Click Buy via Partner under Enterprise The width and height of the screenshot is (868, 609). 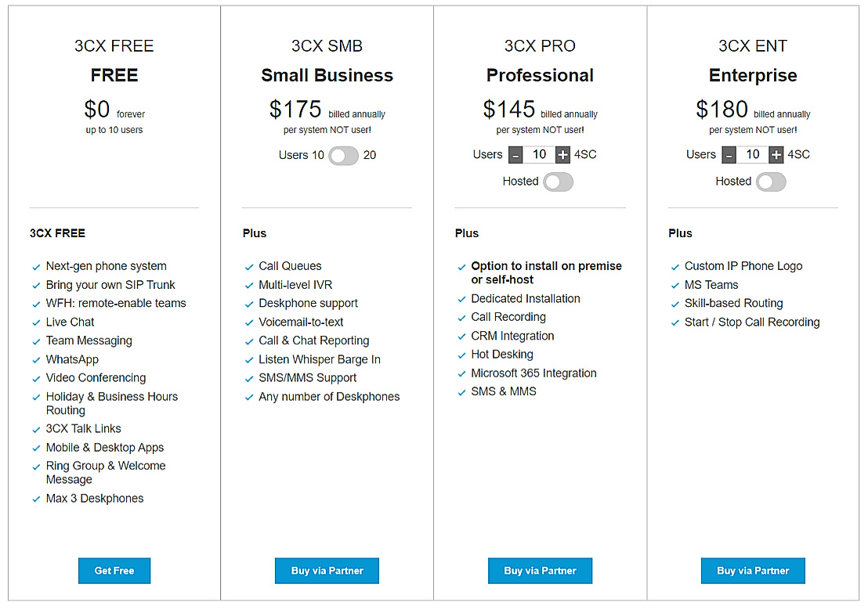753,571
